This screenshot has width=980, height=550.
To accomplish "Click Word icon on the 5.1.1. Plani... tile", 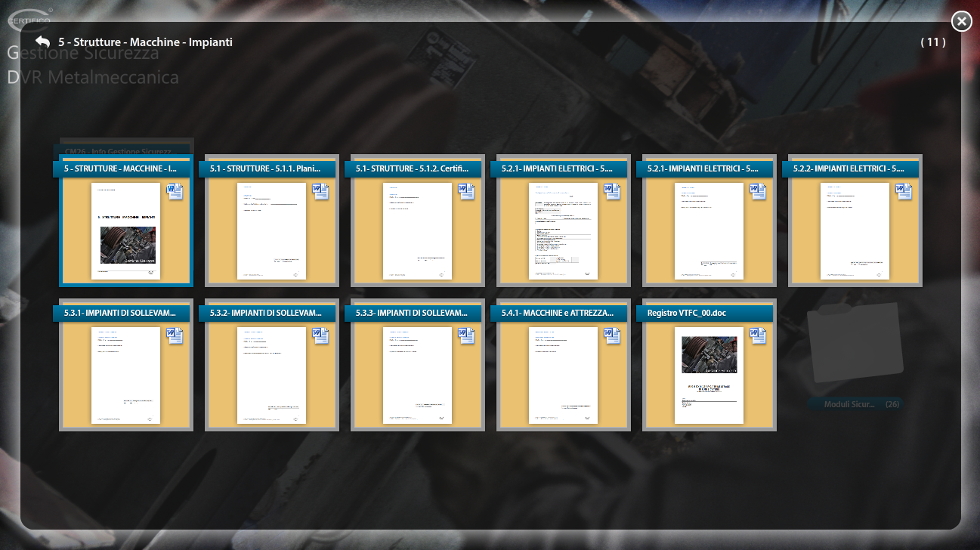I will pyautogui.click(x=320, y=191).
